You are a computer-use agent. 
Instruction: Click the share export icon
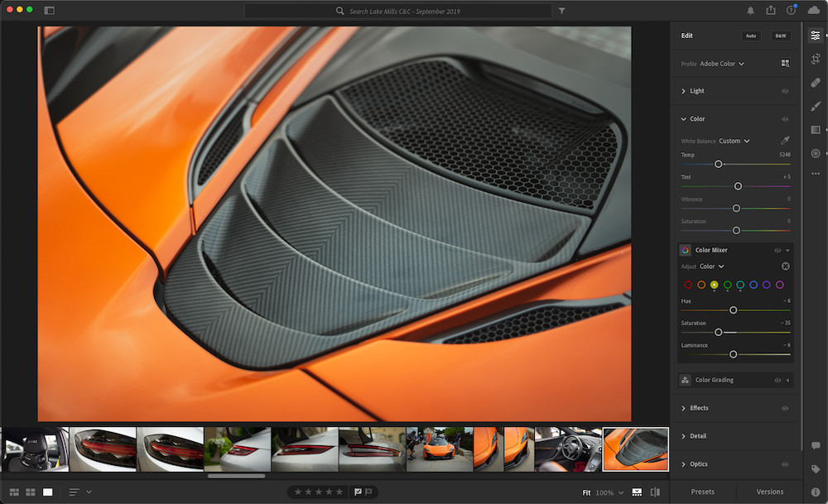click(771, 10)
